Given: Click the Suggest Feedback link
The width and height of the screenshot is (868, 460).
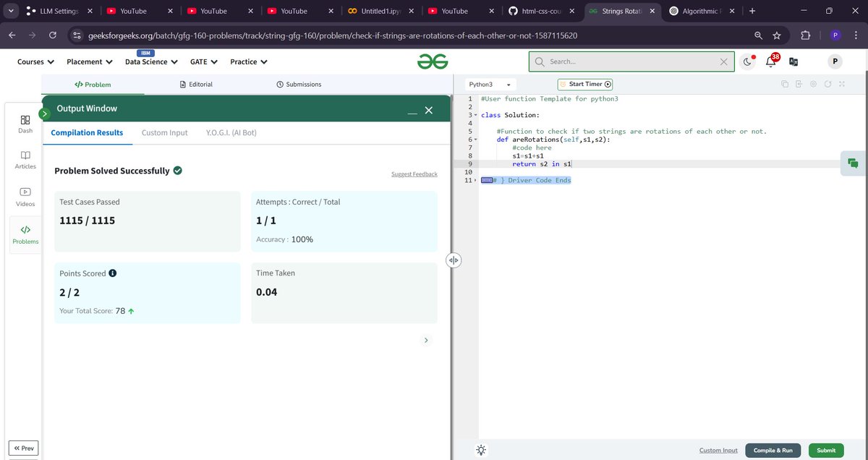Looking at the screenshot, I should click(414, 174).
